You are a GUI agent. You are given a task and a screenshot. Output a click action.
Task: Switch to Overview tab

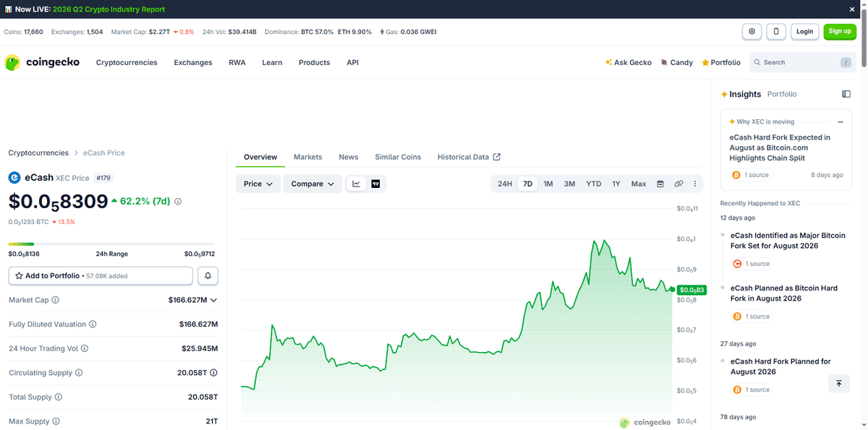(260, 157)
